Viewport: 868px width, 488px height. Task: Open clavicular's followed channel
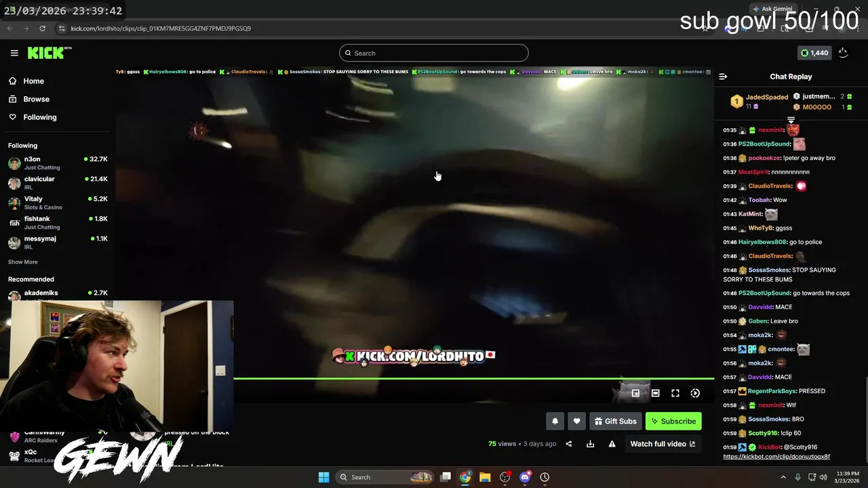click(58, 183)
